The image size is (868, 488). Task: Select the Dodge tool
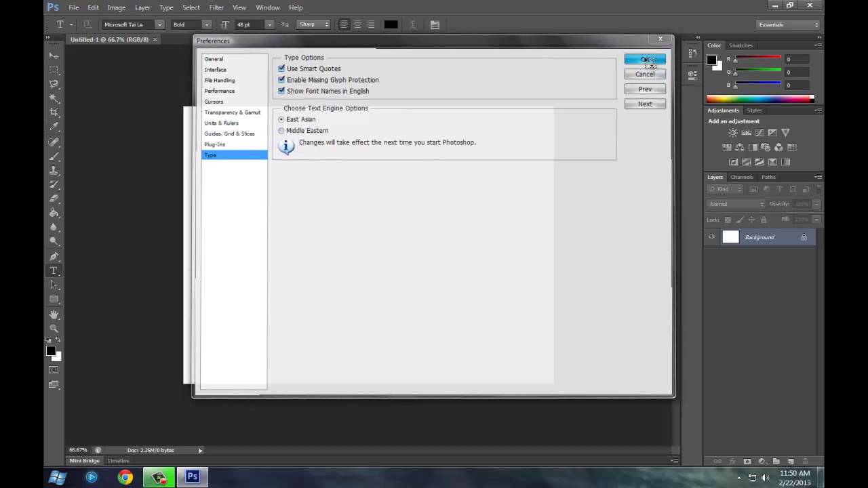tap(54, 242)
